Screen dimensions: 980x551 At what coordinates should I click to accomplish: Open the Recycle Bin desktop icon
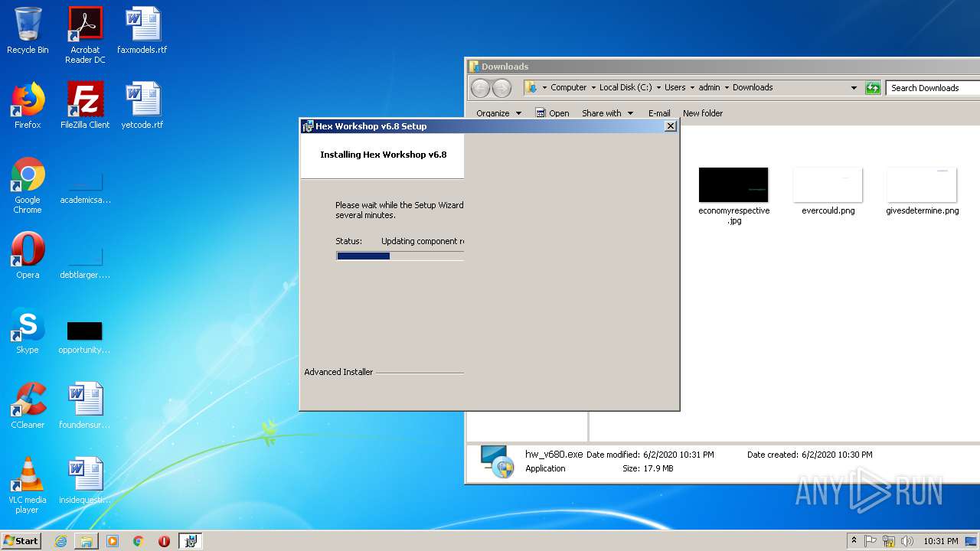coord(28,31)
